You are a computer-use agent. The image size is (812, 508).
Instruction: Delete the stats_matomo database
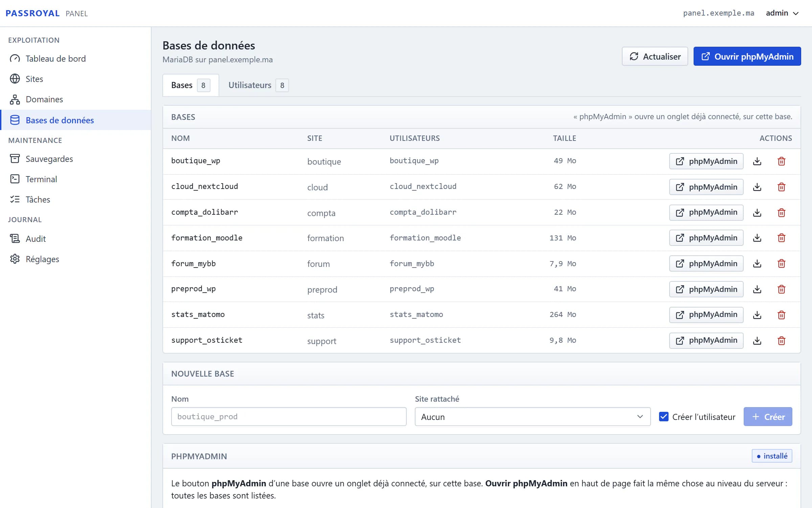point(781,315)
